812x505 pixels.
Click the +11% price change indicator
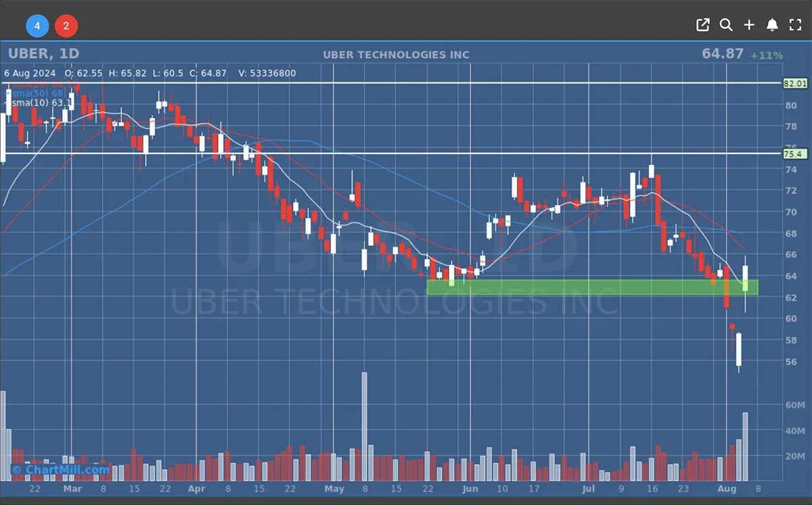click(x=766, y=55)
